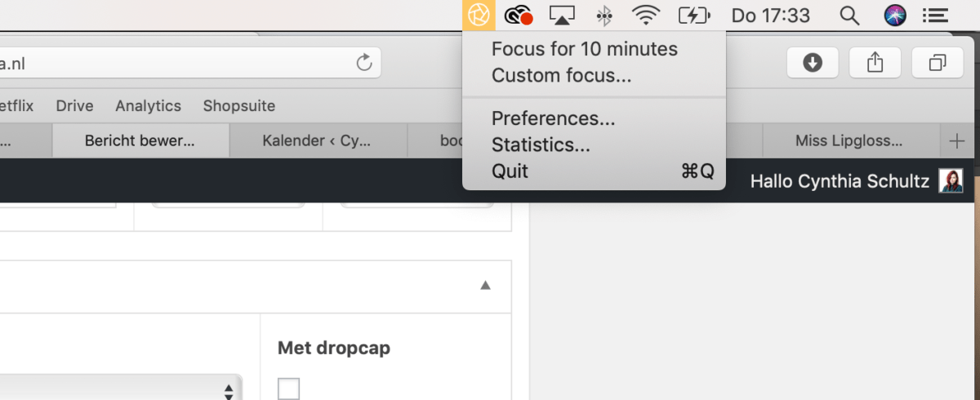Open the Wi-Fi status menu

point(646,15)
